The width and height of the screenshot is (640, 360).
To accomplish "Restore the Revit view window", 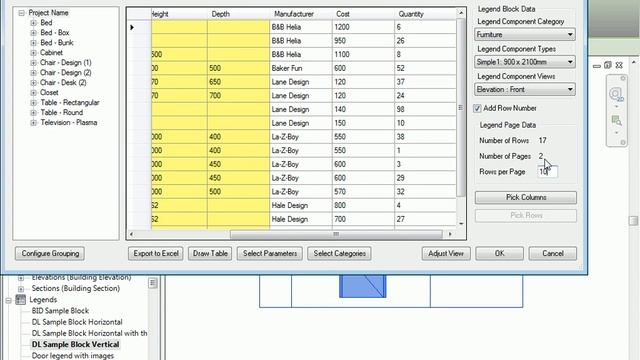I will click(608, 65).
